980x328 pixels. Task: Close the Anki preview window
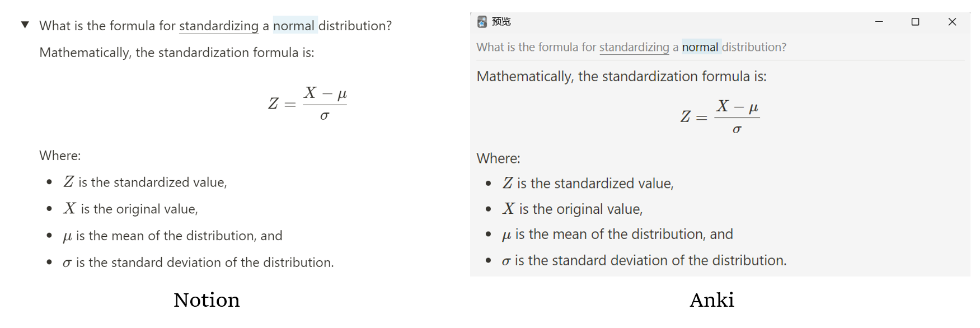tap(951, 22)
